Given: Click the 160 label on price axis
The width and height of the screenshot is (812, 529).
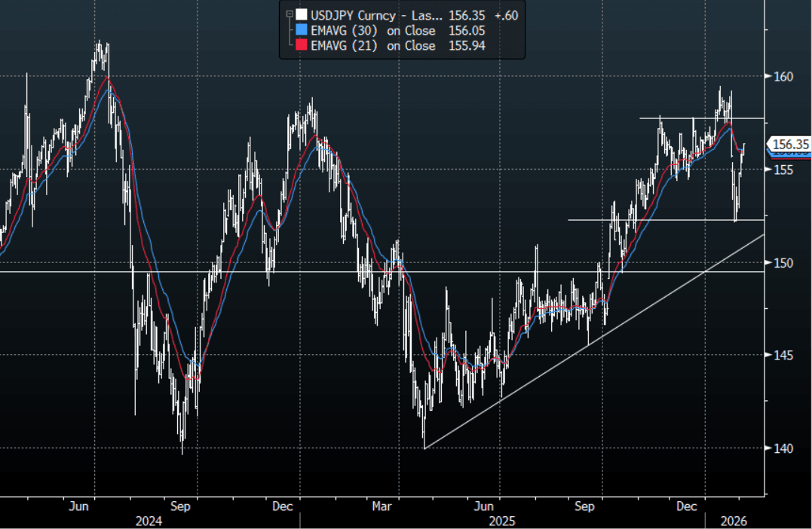Looking at the screenshot, I should [x=783, y=76].
